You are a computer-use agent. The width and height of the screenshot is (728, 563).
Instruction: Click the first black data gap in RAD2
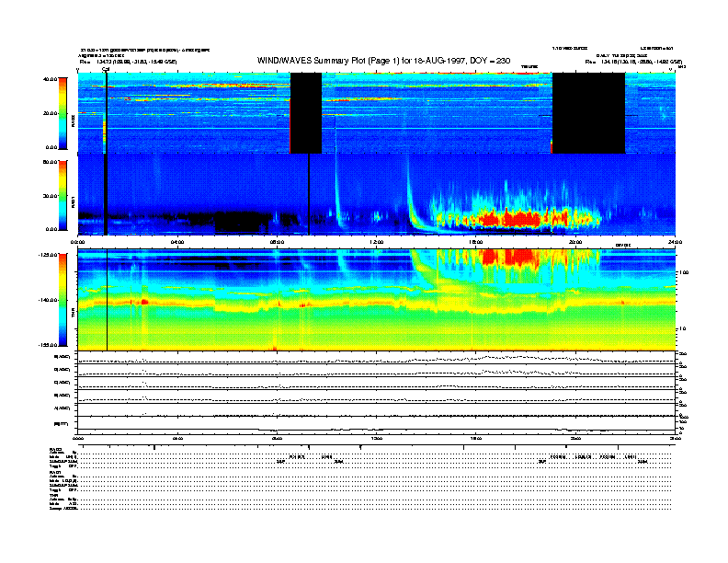pos(306,113)
